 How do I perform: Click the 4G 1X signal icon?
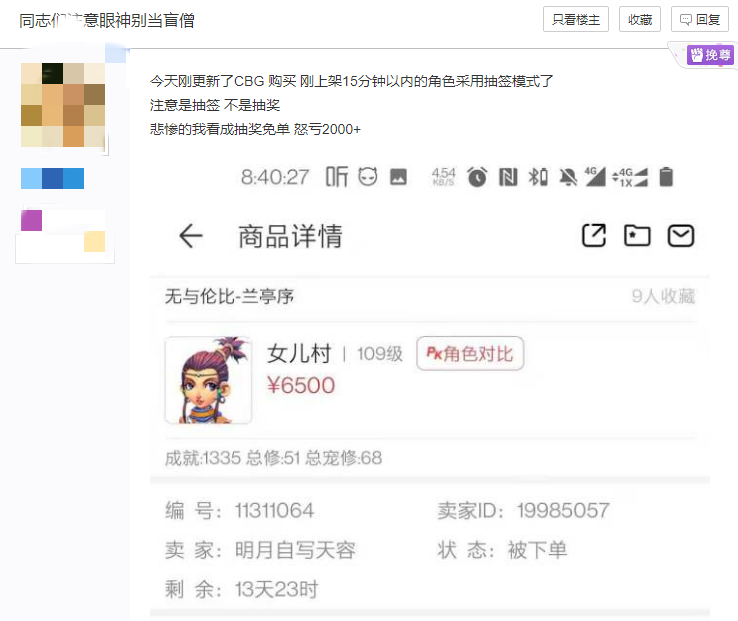[629, 177]
